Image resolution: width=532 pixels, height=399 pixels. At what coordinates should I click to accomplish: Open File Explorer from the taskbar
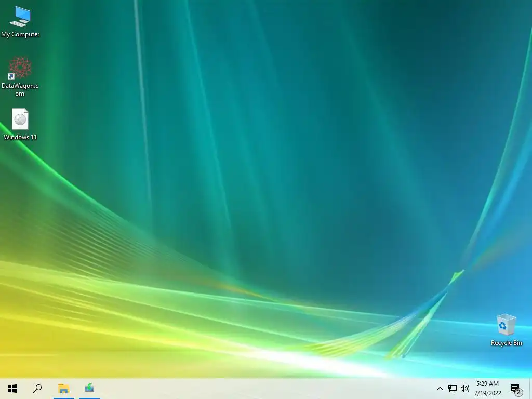(63, 389)
